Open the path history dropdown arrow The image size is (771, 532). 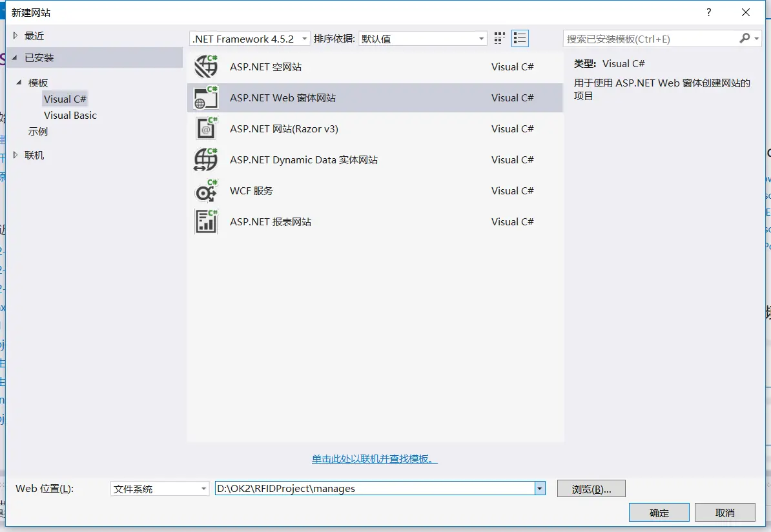point(540,488)
